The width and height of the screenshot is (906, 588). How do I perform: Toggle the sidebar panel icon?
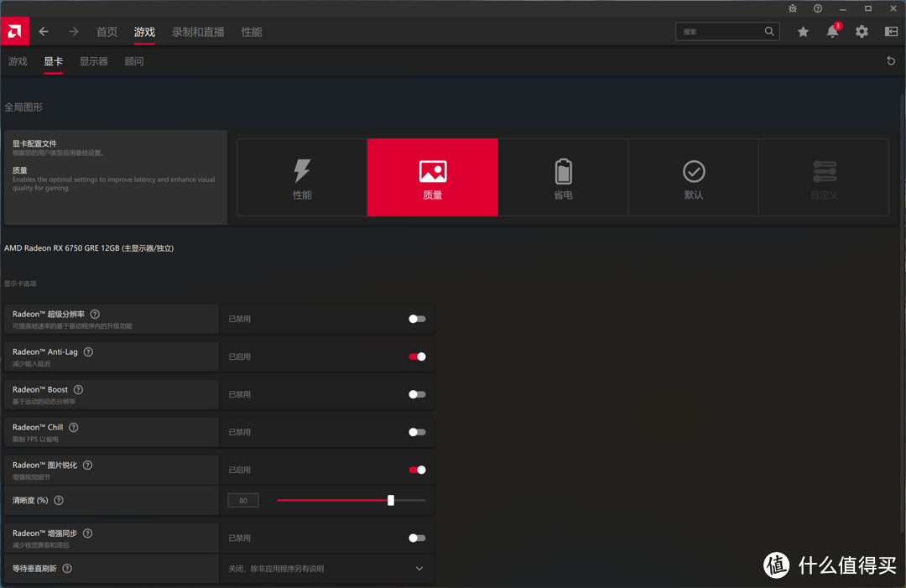point(891,32)
